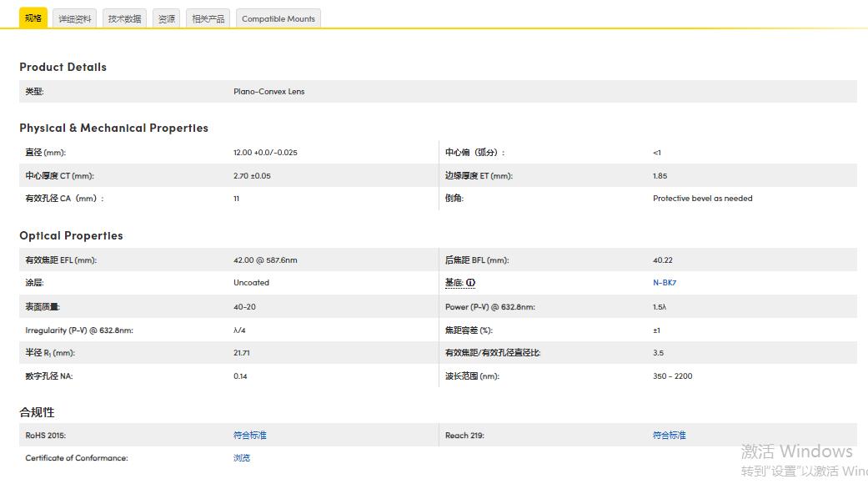The image size is (868, 494).
Task: Click the 合规性 section heading
Action: [x=37, y=412]
